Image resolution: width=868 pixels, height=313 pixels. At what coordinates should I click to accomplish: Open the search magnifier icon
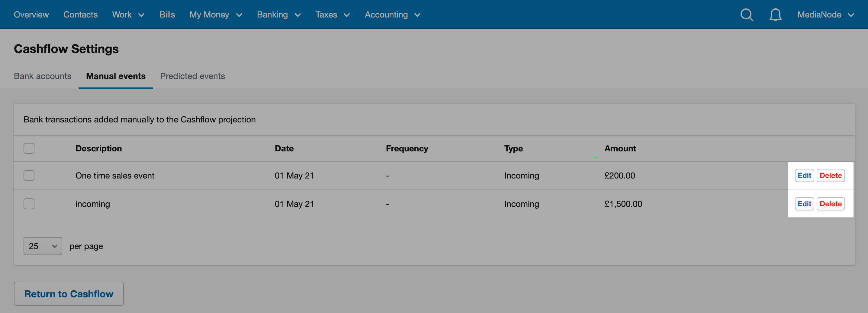tap(747, 14)
